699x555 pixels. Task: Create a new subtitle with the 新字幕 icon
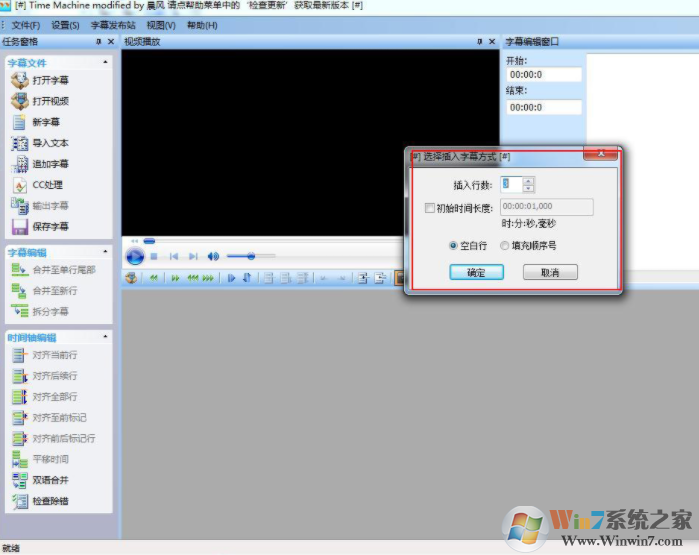coord(20,122)
